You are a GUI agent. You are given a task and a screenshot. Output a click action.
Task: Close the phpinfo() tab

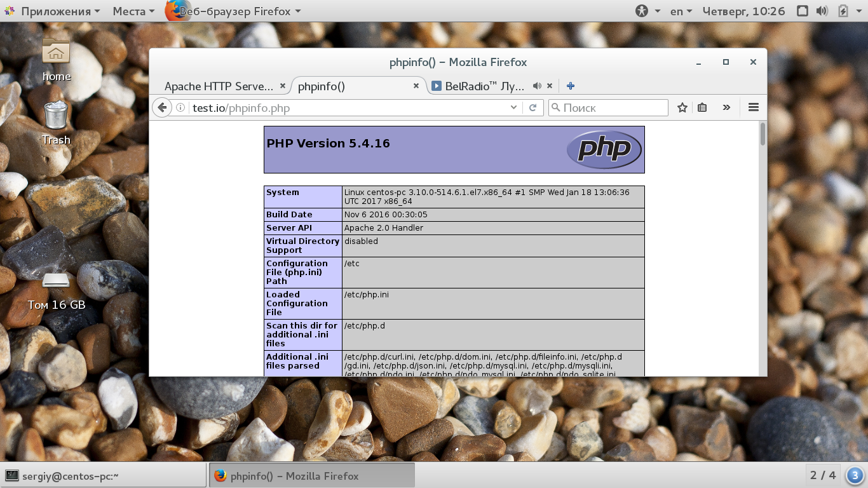coord(416,86)
